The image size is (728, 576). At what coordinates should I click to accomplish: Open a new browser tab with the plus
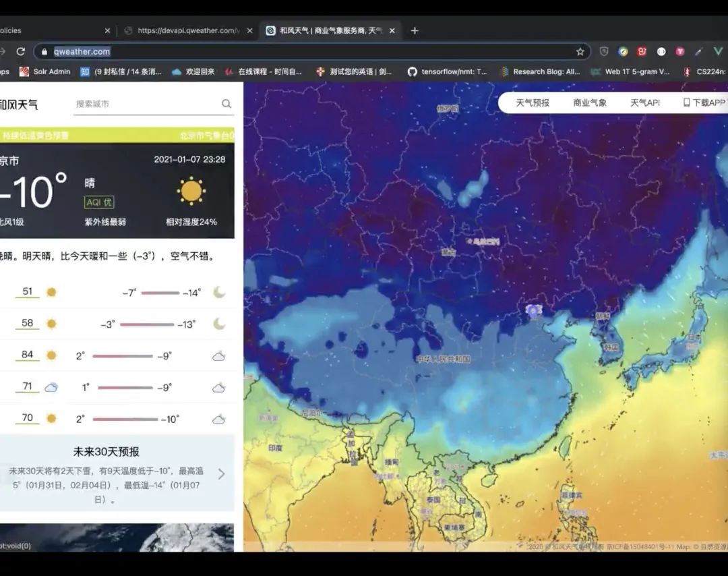415,30
